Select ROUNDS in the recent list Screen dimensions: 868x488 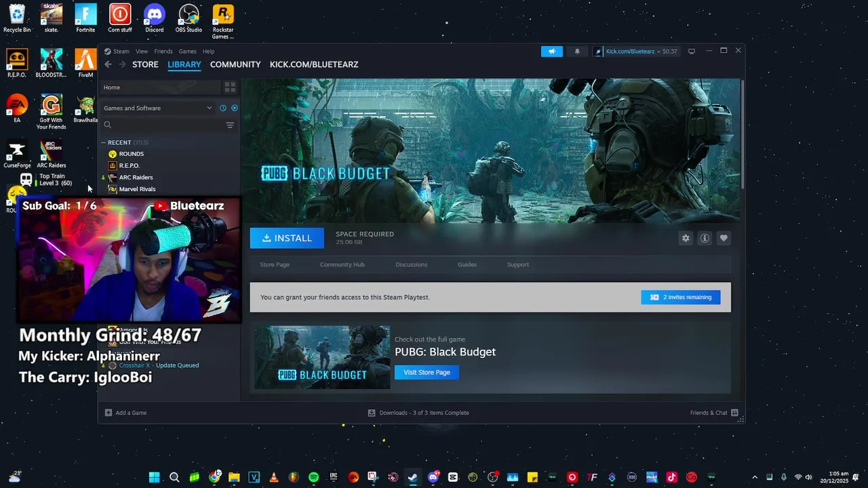point(131,154)
